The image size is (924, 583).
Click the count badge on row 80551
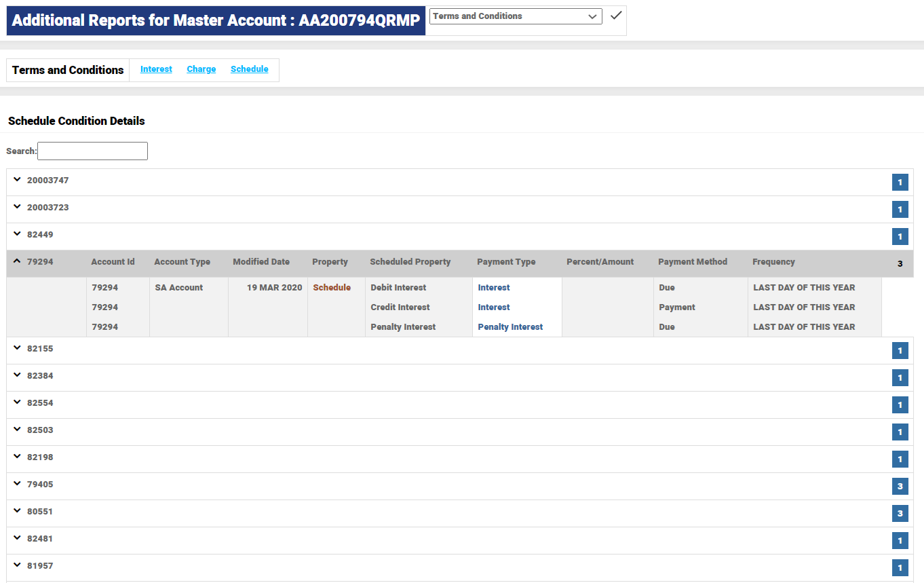click(900, 514)
